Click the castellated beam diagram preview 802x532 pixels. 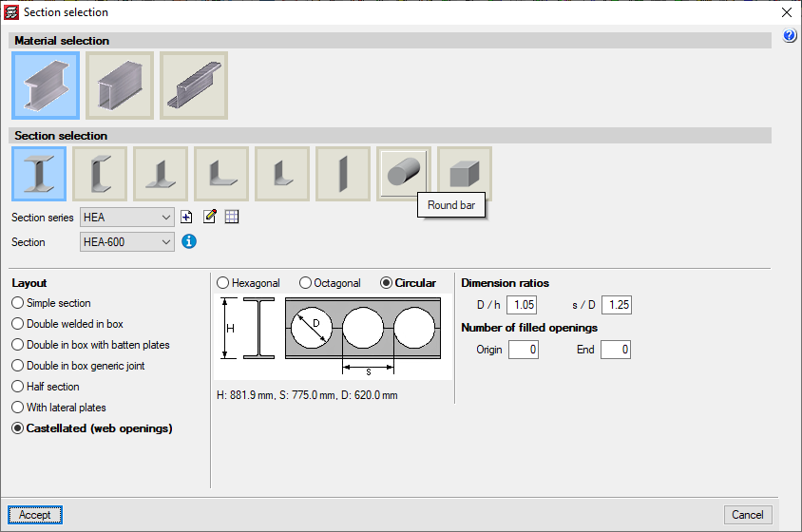click(x=333, y=336)
